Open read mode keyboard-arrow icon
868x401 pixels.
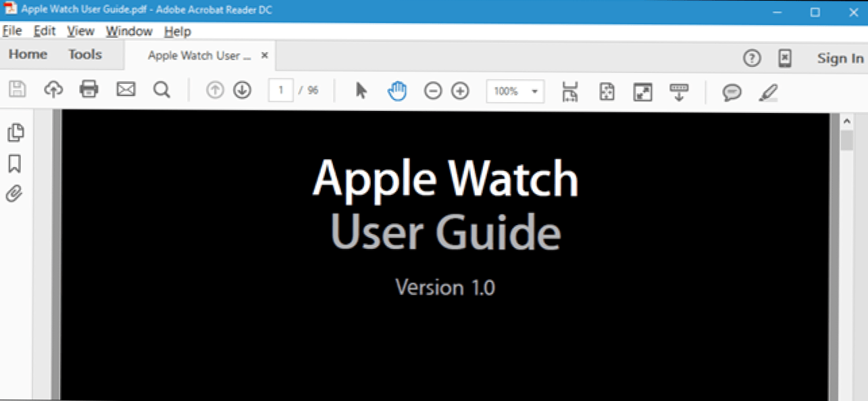tap(678, 92)
